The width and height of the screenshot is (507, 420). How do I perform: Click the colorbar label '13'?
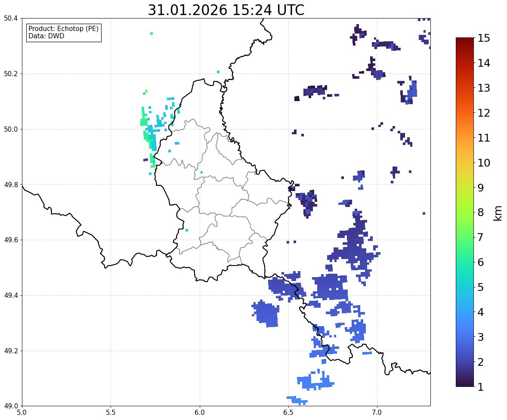tap(484, 88)
